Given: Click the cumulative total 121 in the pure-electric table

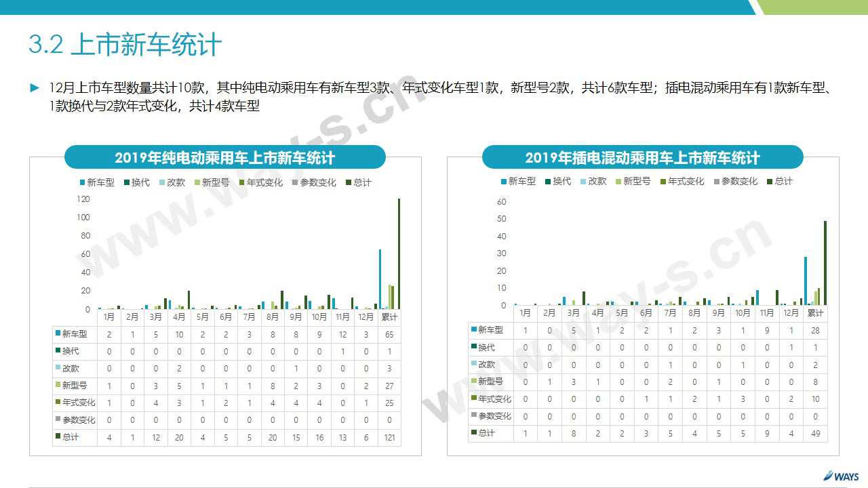Looking at the screenshot, I should 389,438.
